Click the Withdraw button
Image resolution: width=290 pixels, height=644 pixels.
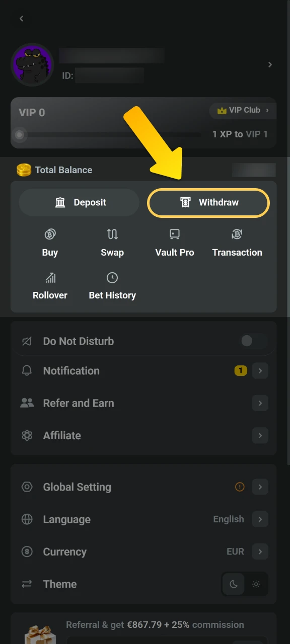pyautogui.click(x=208, y=202)
